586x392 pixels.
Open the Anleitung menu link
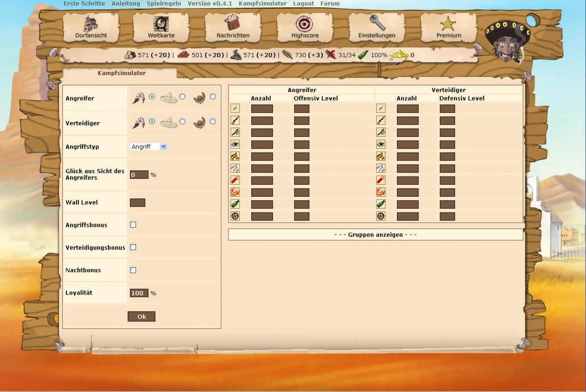point(126,3)
